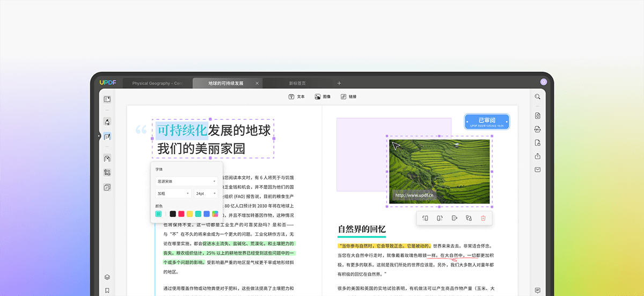Open the 加粗 font weight dropdown
The image size is (644, 296).
pyautogui.click(x=173, y=193)
